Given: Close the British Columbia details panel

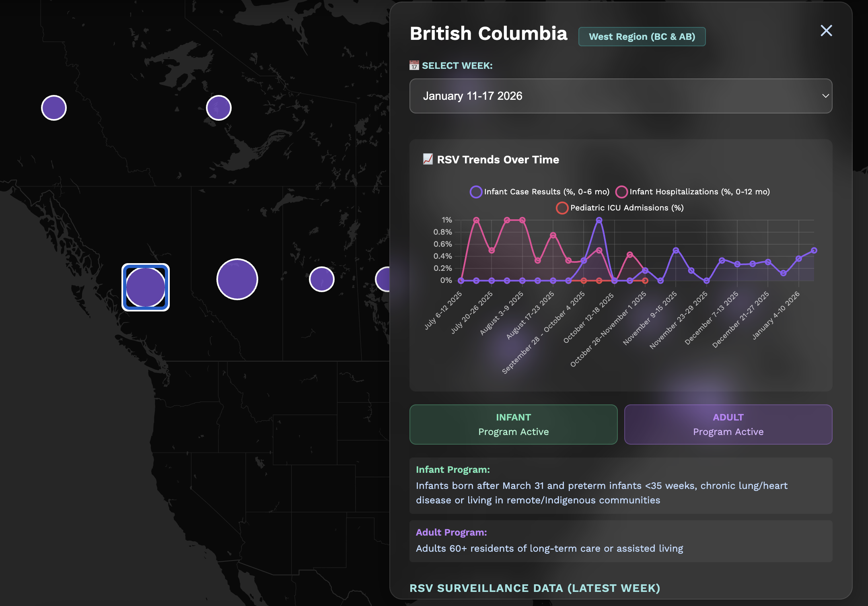Looking at the screenshot, I should pos(826,31).
